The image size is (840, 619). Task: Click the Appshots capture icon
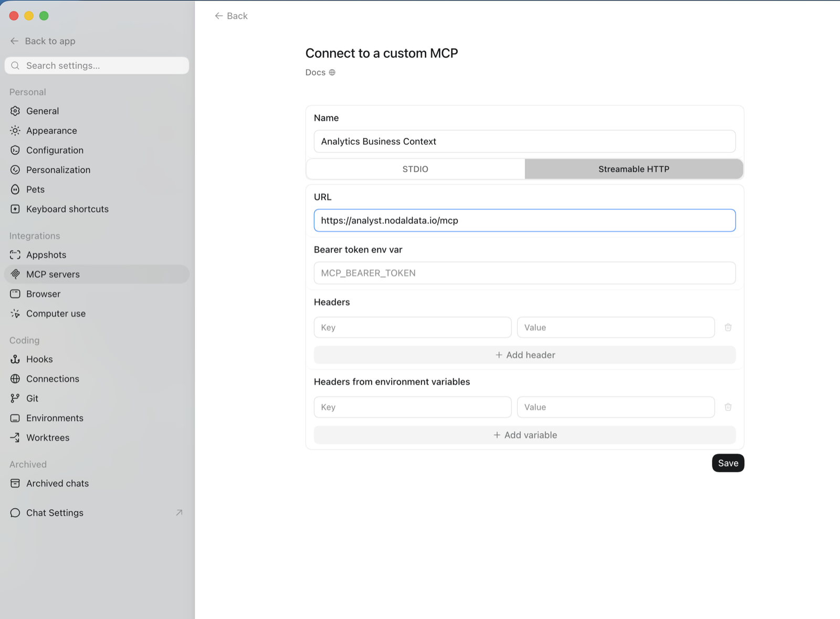15,255
